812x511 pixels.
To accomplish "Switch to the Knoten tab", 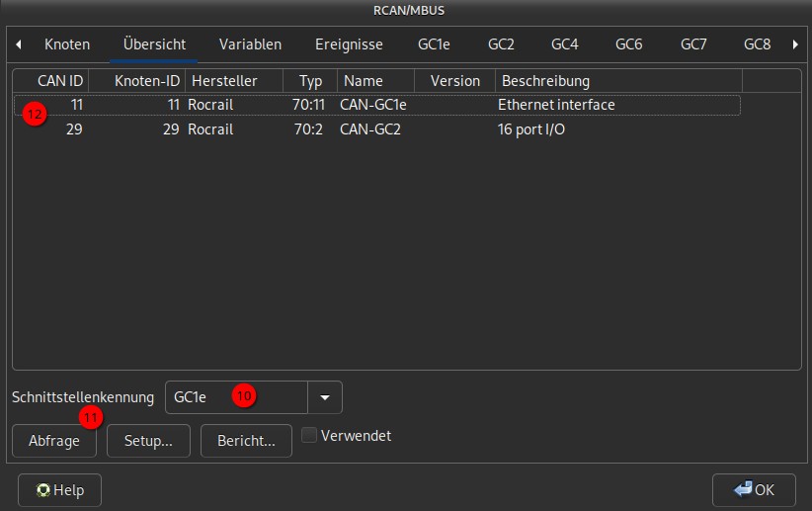I will [x=67, y=44].
